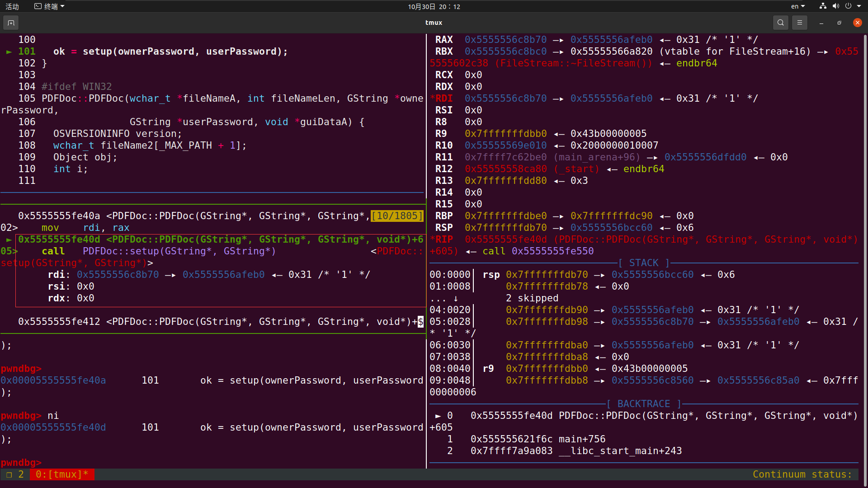
Task: Click R13 value 0x7fffffffdd80
Action: tap(505, 181)
